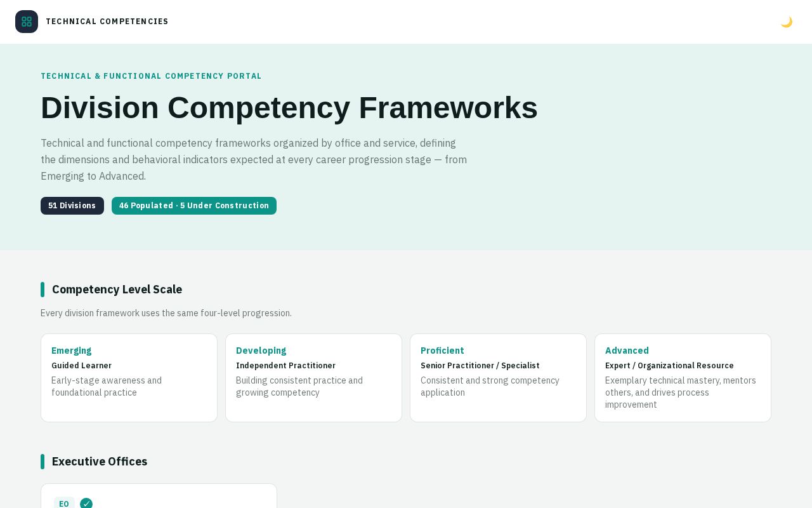Select the Emerging level card
This screenshot has width=812, height=508.
[x=129, y=378]
